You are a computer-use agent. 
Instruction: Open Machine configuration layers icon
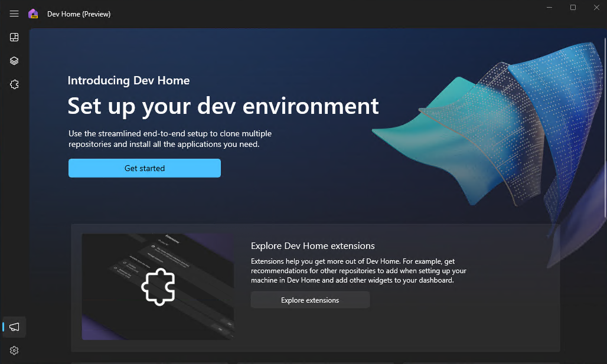point(14,61)
